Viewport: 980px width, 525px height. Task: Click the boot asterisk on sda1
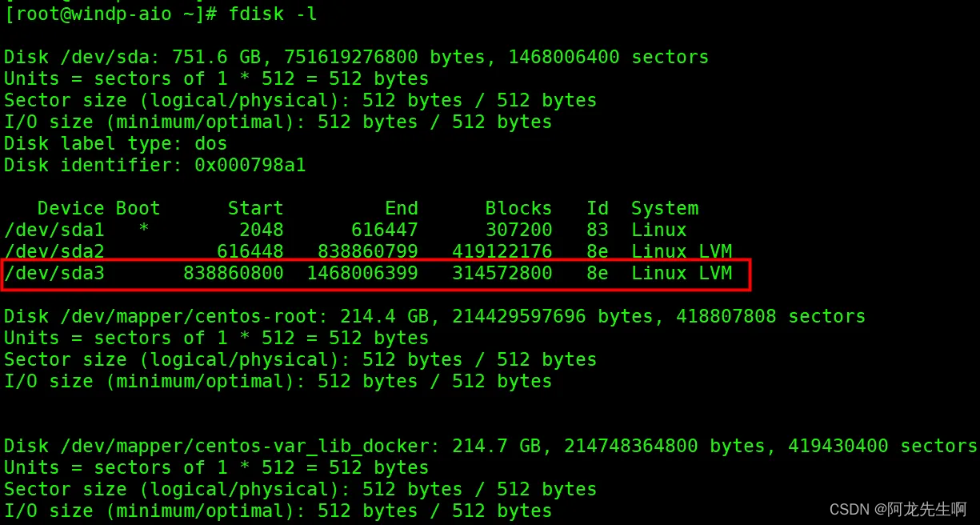click(144, 230)
